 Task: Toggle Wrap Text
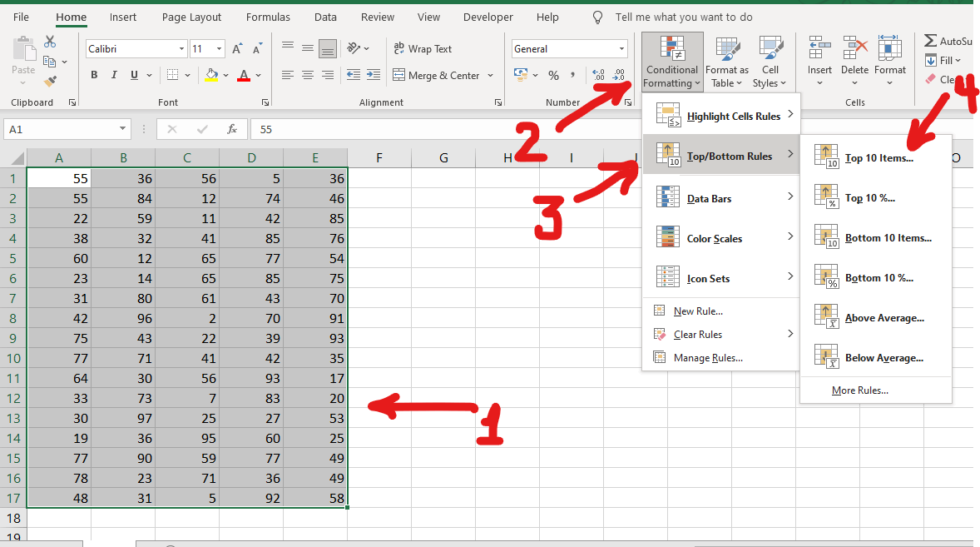coord(423,48)
